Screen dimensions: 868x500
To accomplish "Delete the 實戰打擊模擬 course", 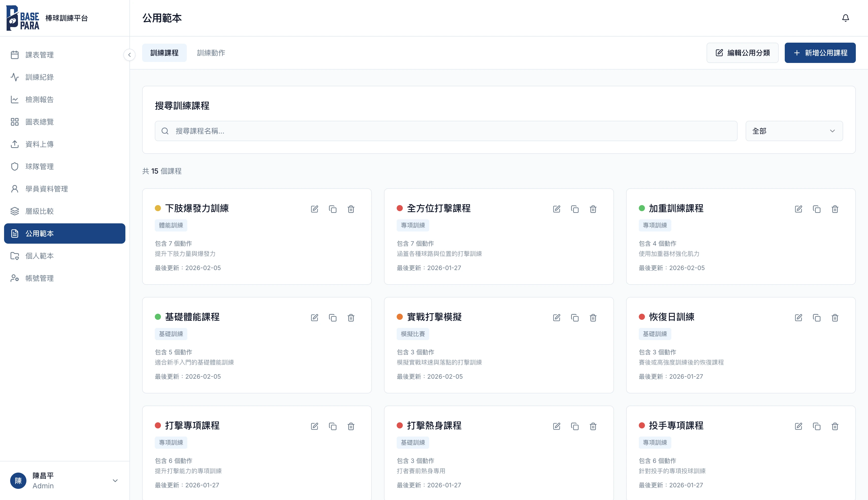I will click(x=593, y=317).
